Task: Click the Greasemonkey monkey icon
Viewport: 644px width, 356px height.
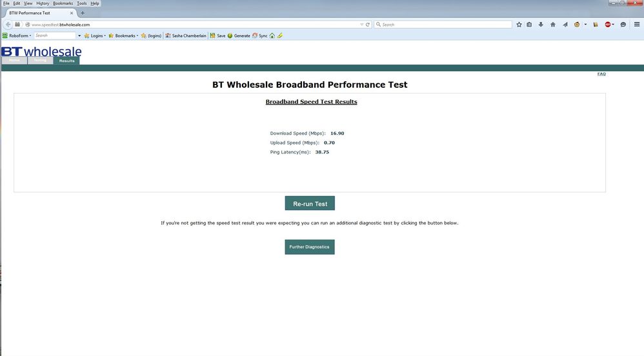Action: [577, 25]
